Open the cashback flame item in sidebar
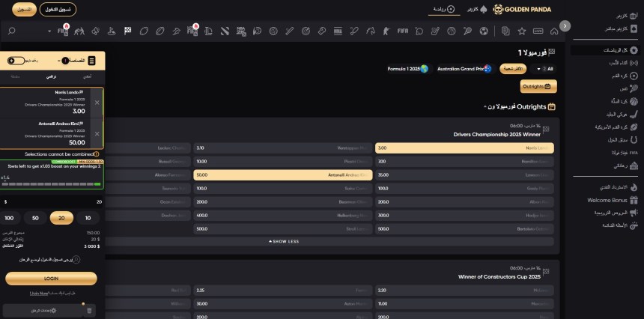The width and height of the screenshot is (644, 319). pyautogui.click(x=618, y=187)
